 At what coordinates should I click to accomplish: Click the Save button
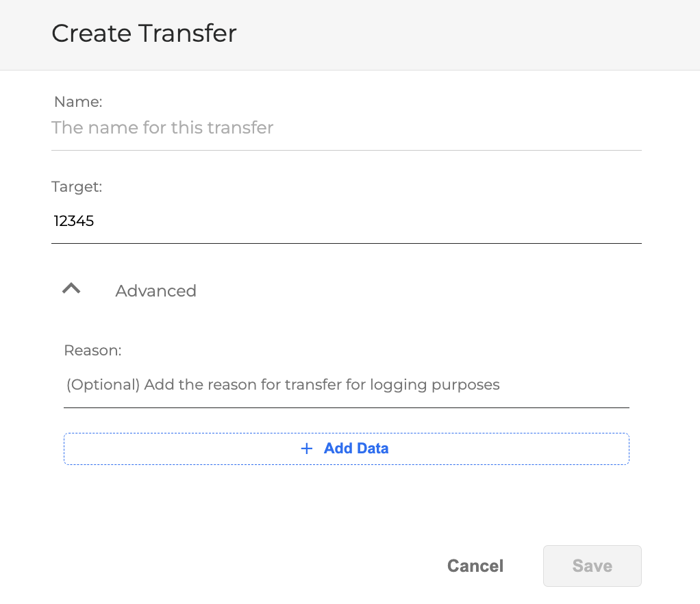tap(592, 566)
